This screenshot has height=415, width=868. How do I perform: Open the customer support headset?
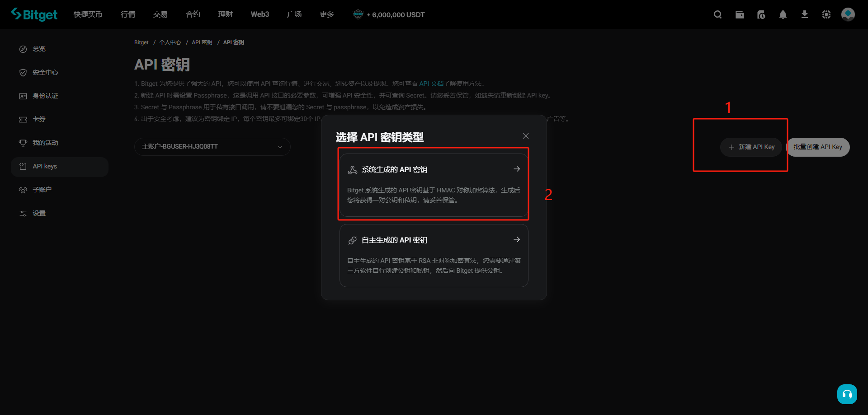pyautogui.click(x=847, y=394)
